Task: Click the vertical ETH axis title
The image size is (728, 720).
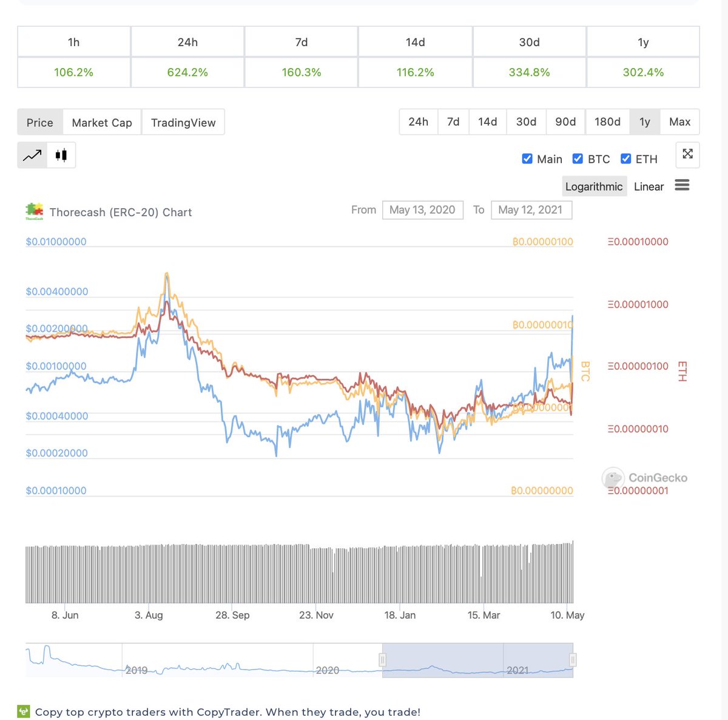Action: coord(682,371)
